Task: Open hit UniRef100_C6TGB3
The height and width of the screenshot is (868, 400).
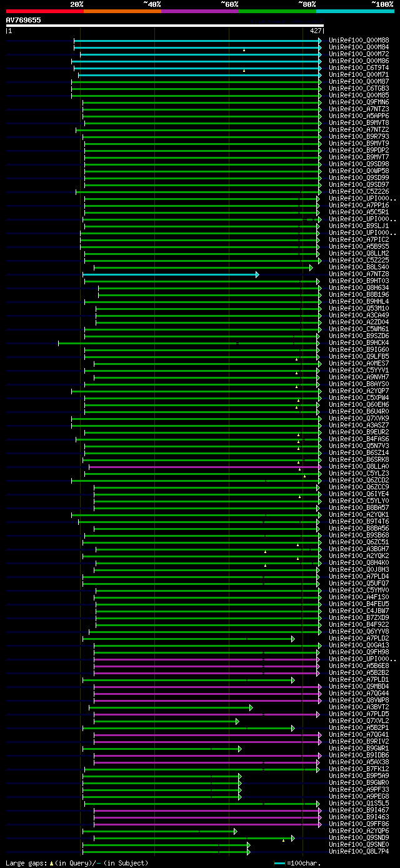Action: pyautogui.click(x=359, y=89)
